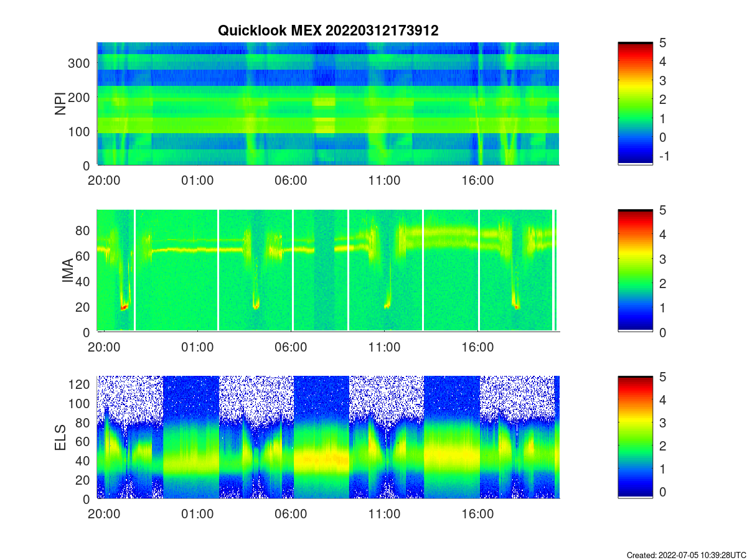Click the "IMA" y-axis label
This screenshot has height=560, width=747.
[x=68, y=271]
